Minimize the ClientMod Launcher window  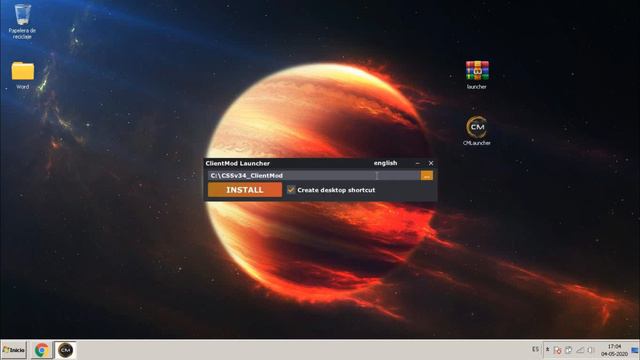[x=417, y=163]
